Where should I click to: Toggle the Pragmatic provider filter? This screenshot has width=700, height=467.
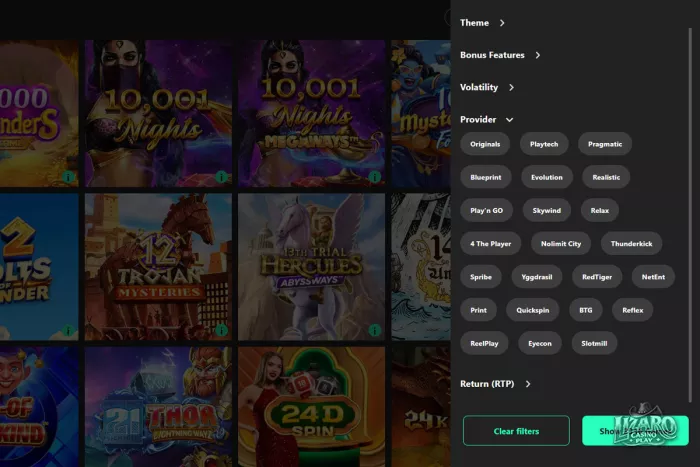tap(605, 144)
